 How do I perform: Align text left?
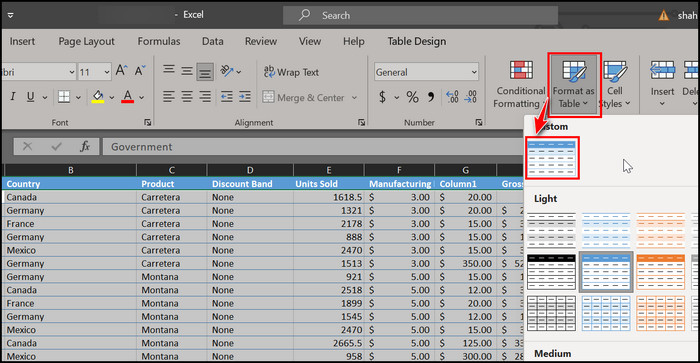168,96
